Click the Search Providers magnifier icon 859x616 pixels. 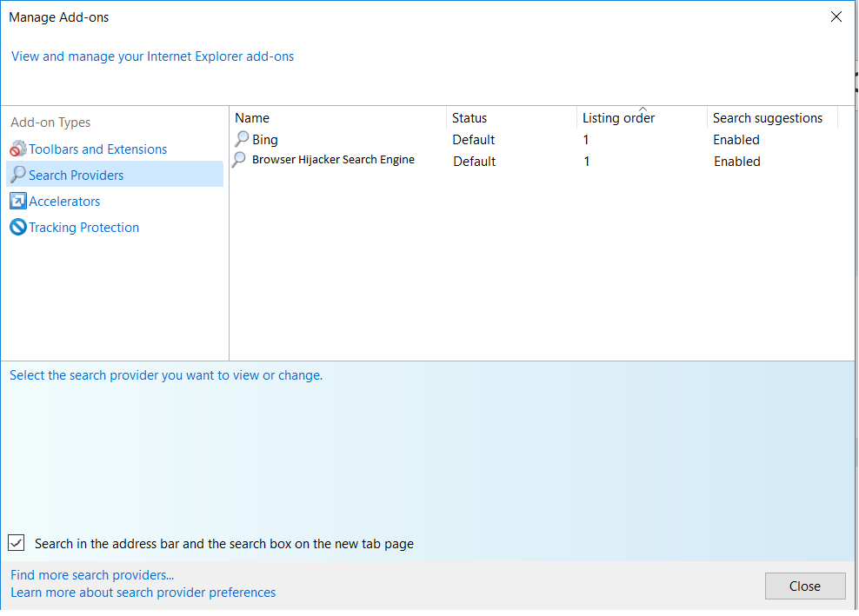18,175
